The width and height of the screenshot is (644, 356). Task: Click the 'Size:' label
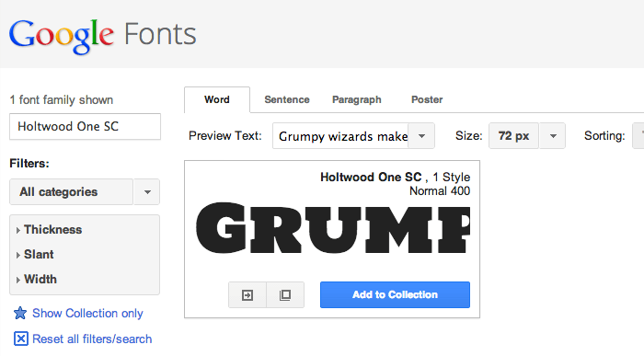[468, 136]
